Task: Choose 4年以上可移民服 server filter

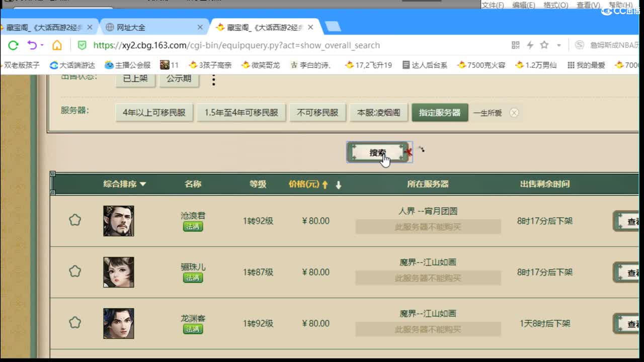Action: (x=154, y=113)
